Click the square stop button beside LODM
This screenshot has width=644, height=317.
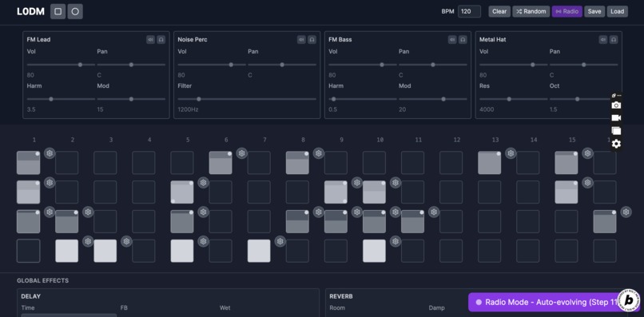[x=58, y=11]
